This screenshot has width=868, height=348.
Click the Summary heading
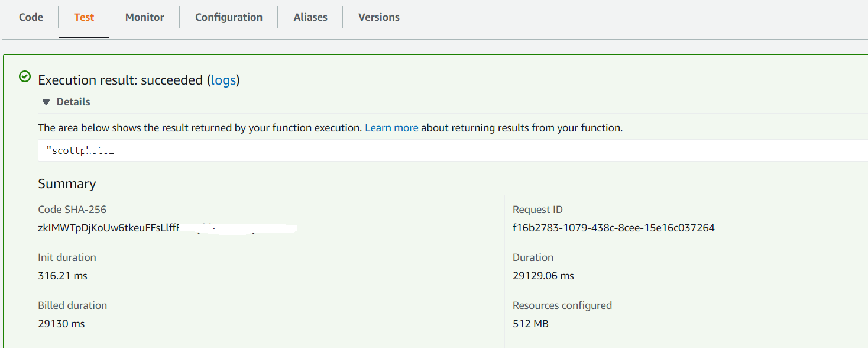[x=67, y=184]
